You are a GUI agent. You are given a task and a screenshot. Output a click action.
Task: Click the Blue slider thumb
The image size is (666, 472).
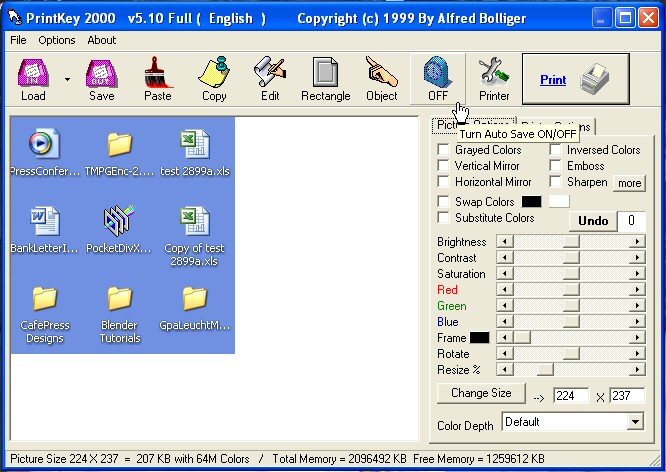point(572,322)
